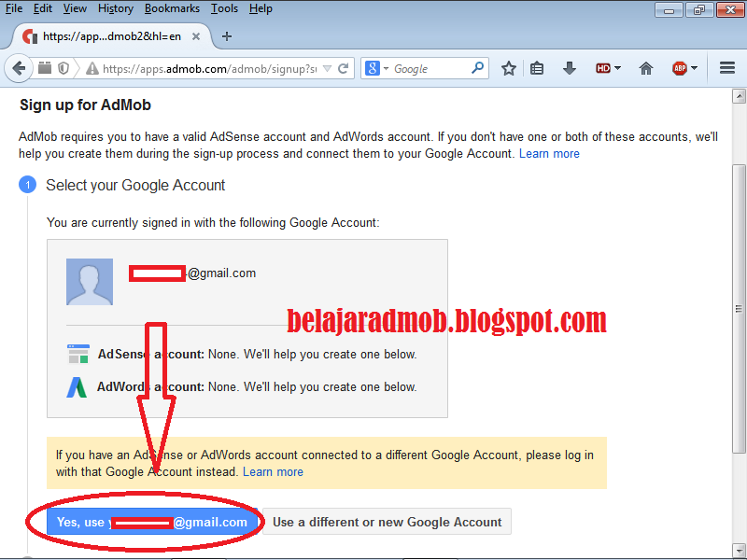Click the HD video downloader icon
The height and width of the screenshot is (560, 747).
pyautogui.click(x=603, y=68)
